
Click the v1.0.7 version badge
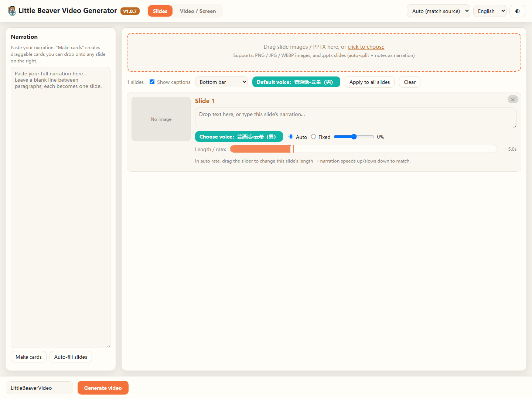(x=130, y=11)
